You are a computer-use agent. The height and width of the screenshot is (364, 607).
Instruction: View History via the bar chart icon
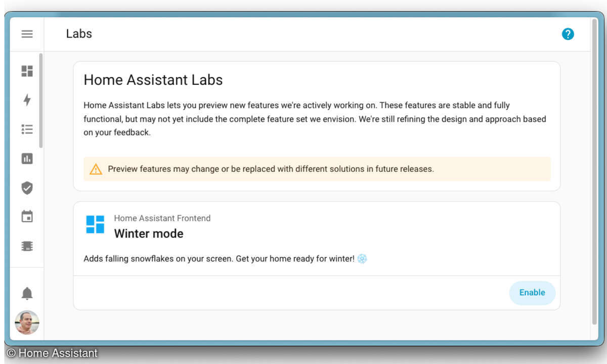tap(27, 158)
